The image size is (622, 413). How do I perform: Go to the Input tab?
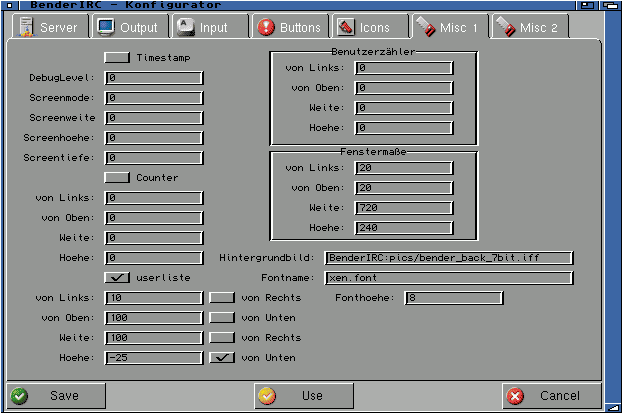coord(210,27)
